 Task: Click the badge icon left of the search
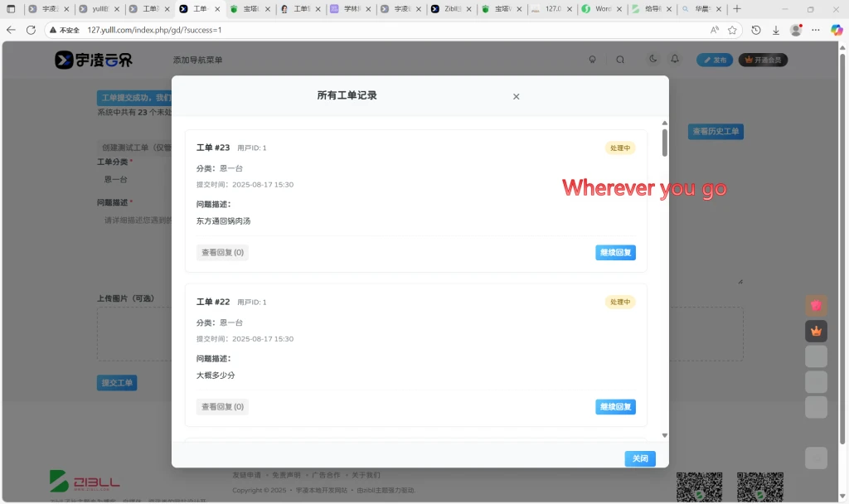pos(592,59)
